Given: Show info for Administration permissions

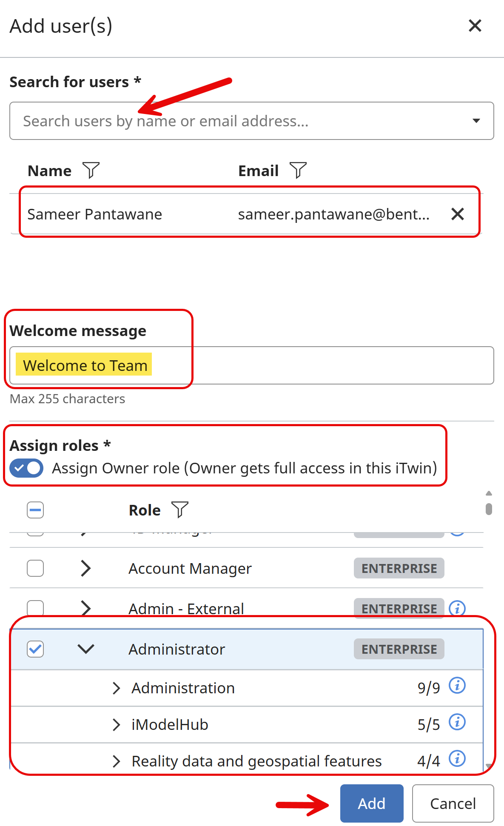Looking at the screenshot, I should tap(457, 686).
